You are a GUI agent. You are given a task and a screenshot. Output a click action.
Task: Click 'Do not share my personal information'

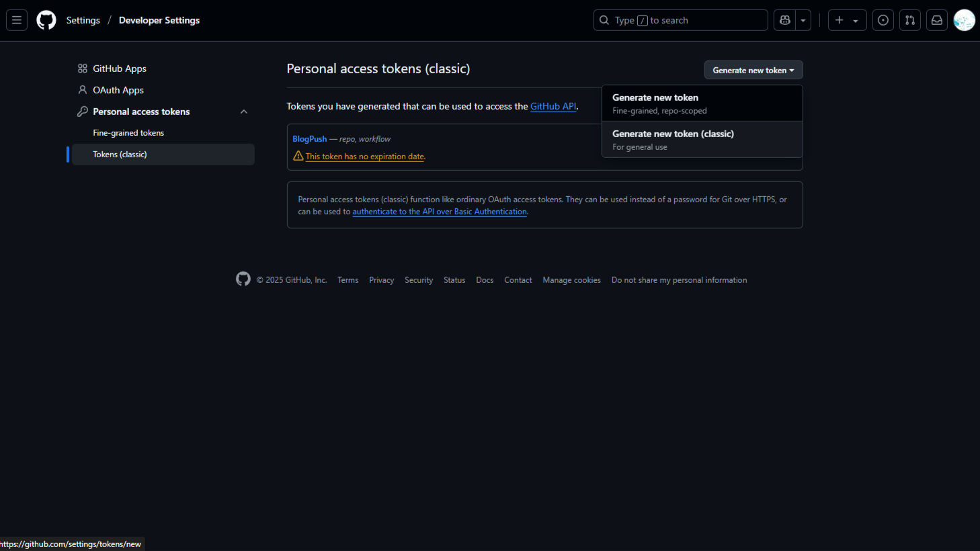point(680,280)
